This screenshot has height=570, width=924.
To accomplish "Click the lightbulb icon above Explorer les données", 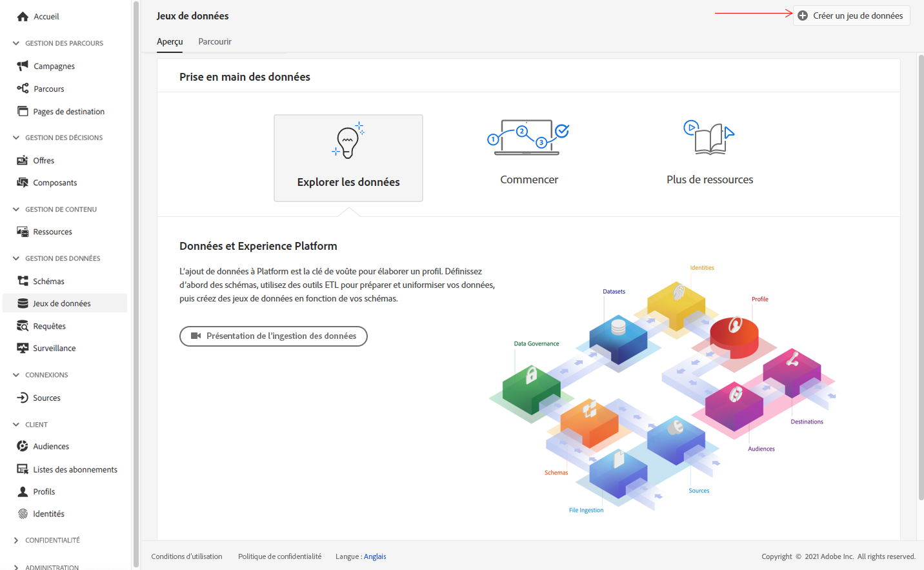I will 348,140.
